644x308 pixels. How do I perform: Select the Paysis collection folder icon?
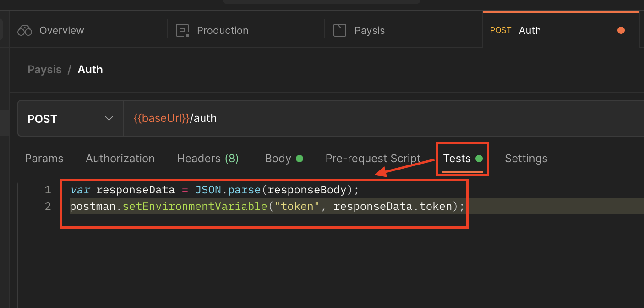pyautogui.click(x=340, y=30)
